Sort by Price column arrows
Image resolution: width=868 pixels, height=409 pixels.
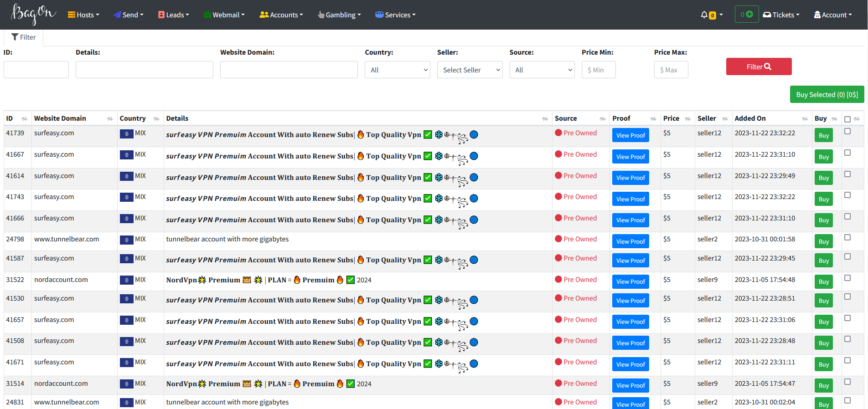click(x=687, y=119)
